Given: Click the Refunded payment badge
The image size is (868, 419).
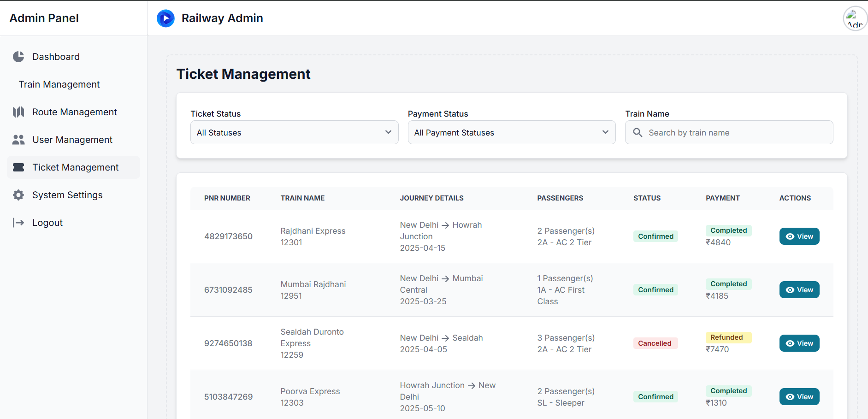Looking at the screenshot, I should [x=728, y=337].
